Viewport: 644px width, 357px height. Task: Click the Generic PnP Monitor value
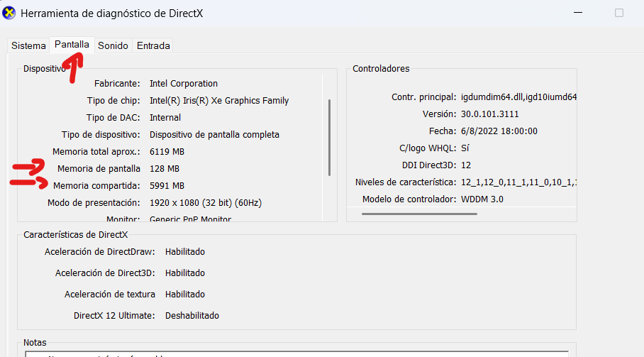(x=190, y=219)
